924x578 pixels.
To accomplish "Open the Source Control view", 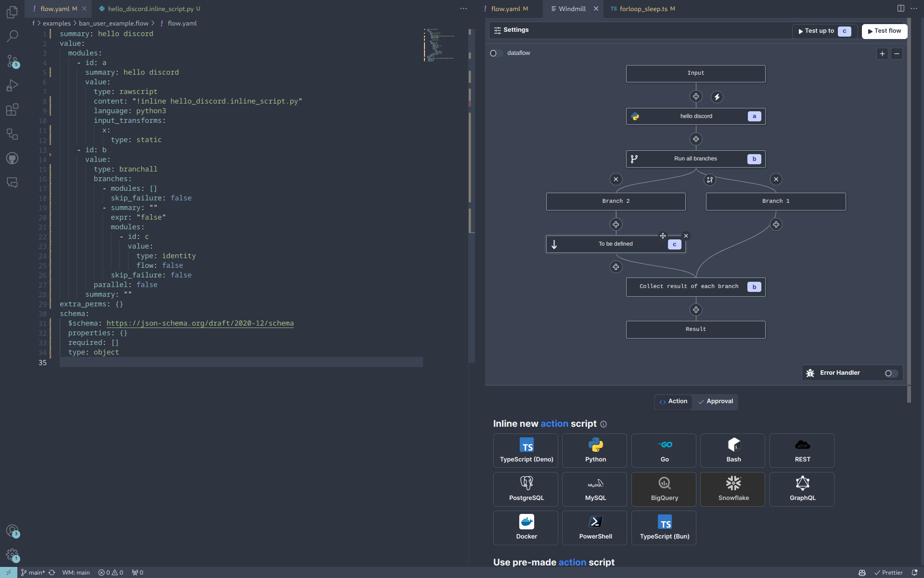I will (x=13, y=61).
